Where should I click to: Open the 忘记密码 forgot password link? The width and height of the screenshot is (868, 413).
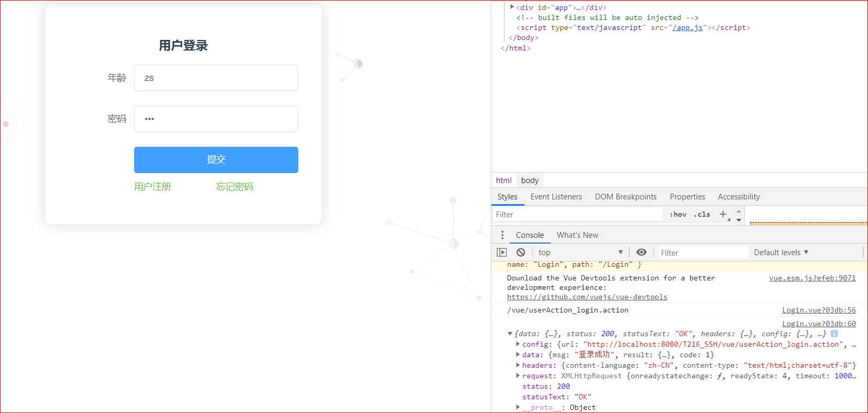235,187
